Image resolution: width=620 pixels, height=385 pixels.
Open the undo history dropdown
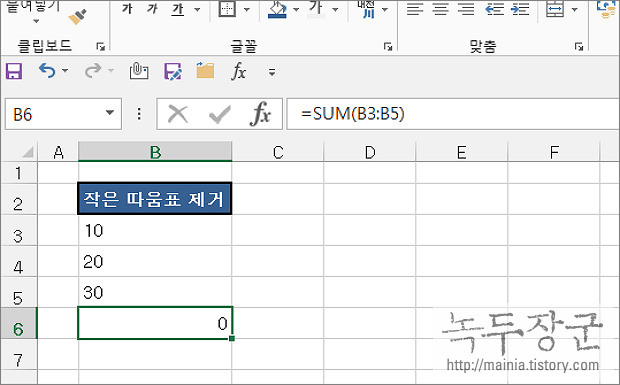[65, 71]
